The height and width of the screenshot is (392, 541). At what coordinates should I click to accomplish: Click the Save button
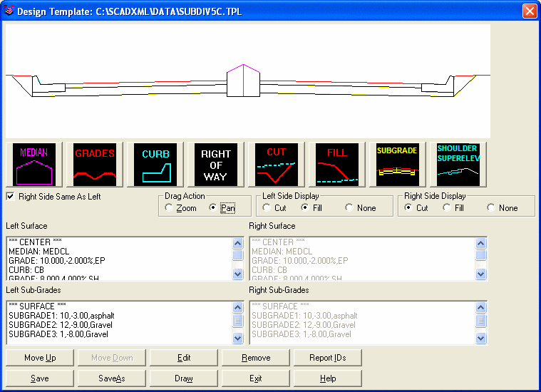40,378
